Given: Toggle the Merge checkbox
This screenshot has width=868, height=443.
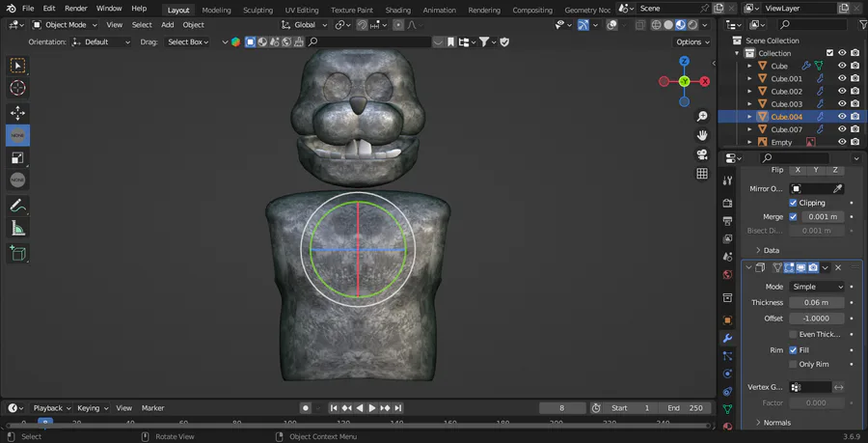Looking at the screenshot, I should pyautogui.click(x=794, y=216).
